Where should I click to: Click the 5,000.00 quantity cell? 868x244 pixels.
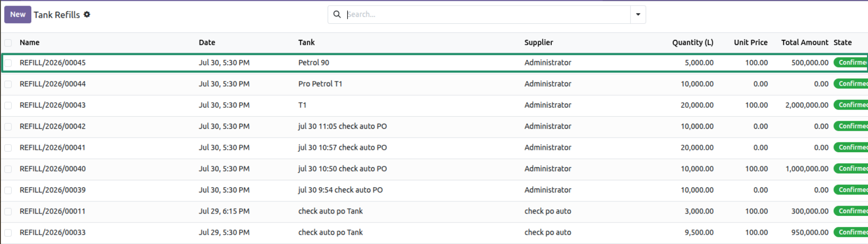click(x=699, y=62)
